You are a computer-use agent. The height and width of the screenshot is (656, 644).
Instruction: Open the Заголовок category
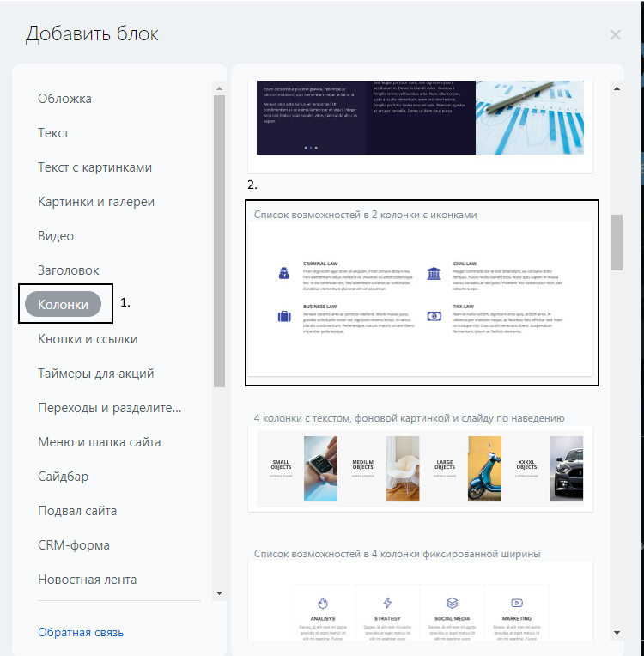[68, 270]
